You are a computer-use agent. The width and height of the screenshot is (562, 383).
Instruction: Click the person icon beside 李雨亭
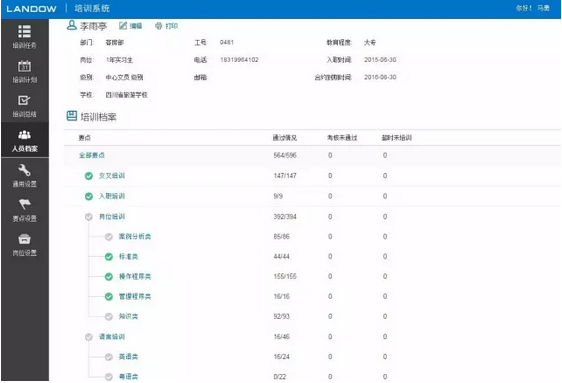(72, 25)
